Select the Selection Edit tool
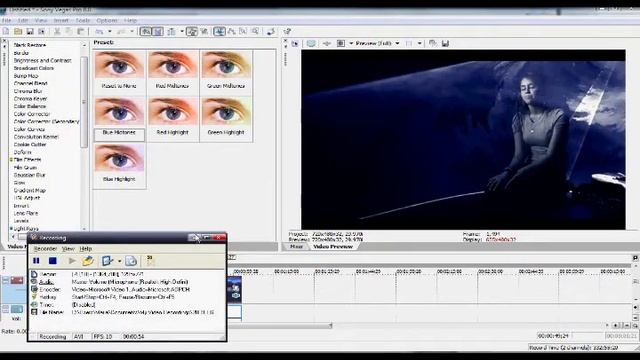 click(x=243, y=31)
